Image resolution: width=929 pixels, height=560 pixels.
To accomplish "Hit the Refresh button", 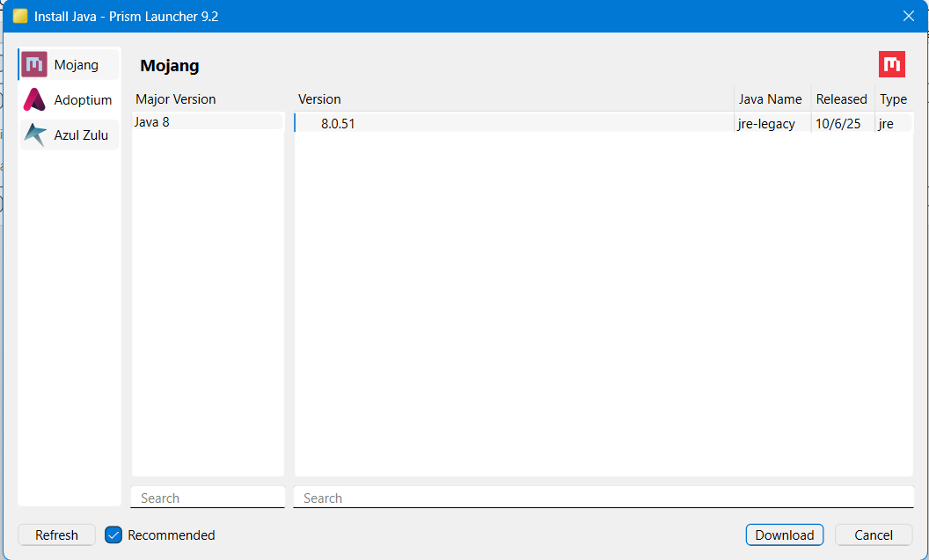I will pos(56,535).
